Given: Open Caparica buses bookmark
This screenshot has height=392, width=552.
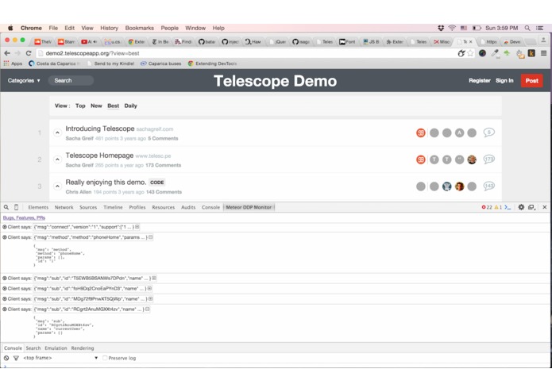Looking at the screenshot, I should tap(161, 63).
